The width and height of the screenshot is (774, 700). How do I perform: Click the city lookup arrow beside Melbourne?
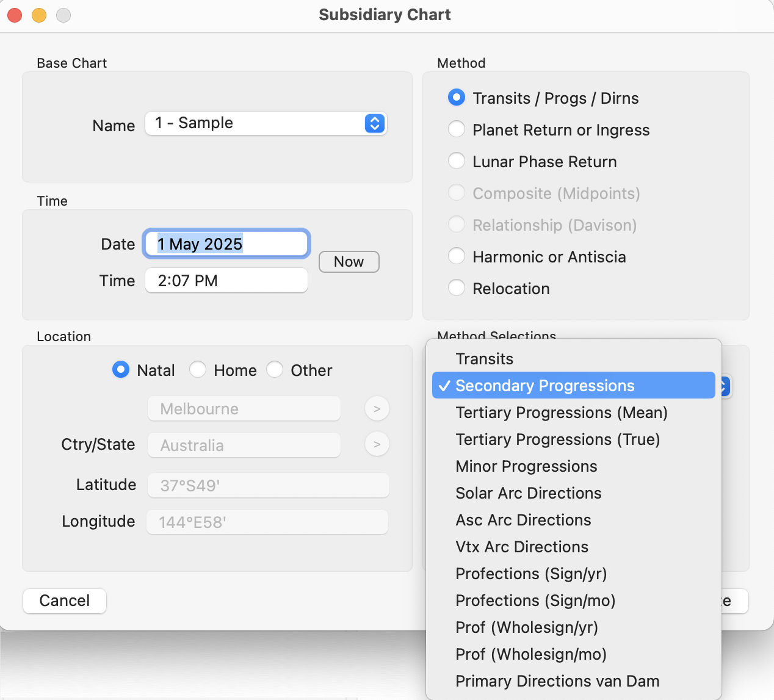coord(377,408)
